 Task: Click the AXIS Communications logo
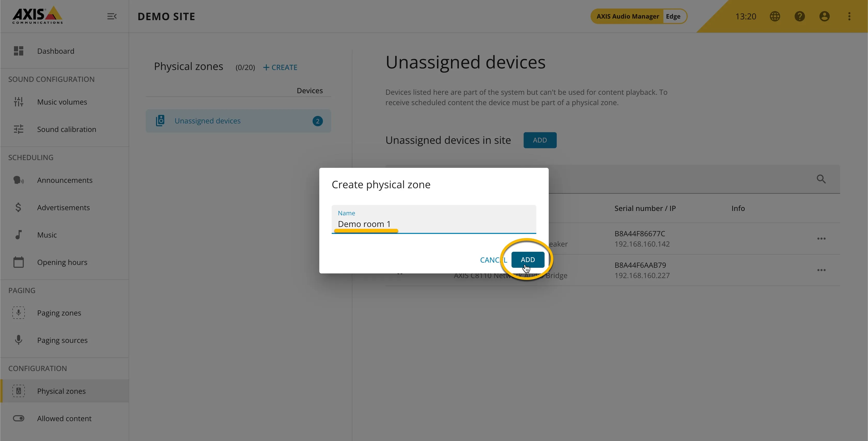point(38,15)
